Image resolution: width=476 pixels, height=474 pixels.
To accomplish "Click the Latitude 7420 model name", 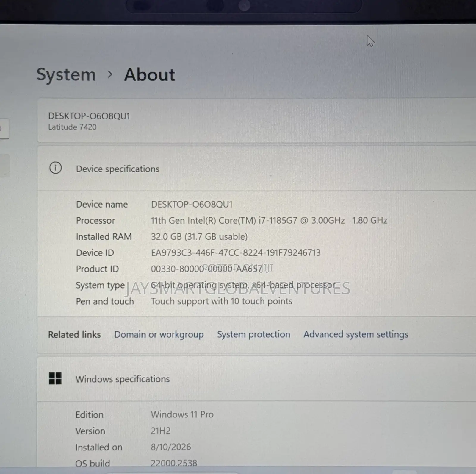I will pyautogui.click(x=72, y=127).
